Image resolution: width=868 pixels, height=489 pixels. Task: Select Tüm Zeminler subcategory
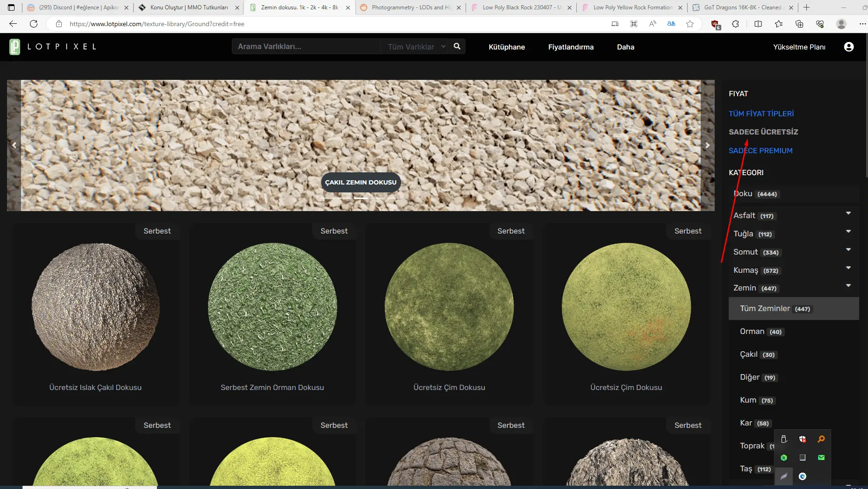[794, 309]
